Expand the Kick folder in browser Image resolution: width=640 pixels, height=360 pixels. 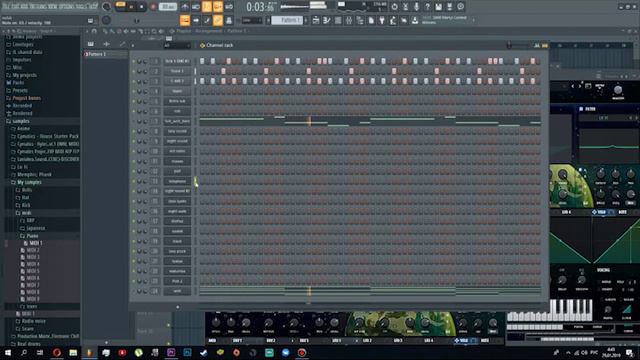click(x=26, y=205)
